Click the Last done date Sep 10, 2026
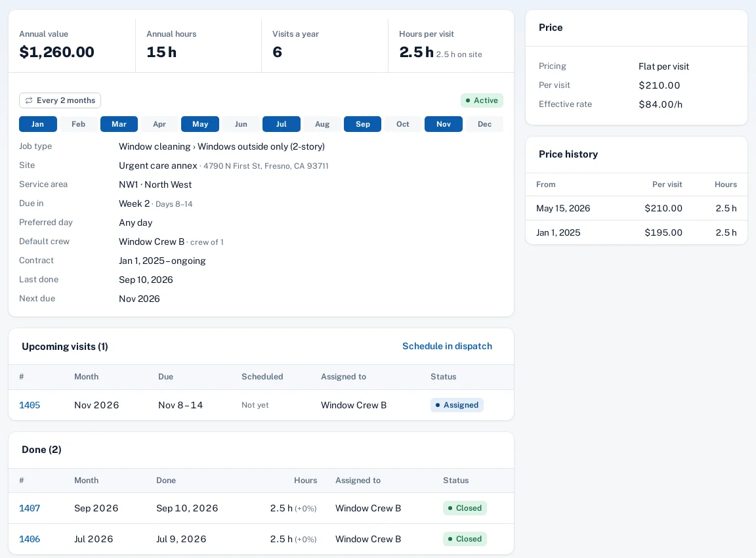Screen dimensions: 756x558 (146, 280)
